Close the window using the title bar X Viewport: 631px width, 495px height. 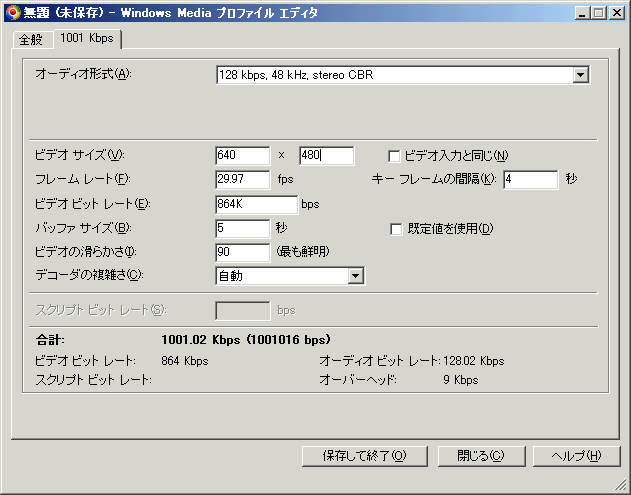[x=617, y=12]
